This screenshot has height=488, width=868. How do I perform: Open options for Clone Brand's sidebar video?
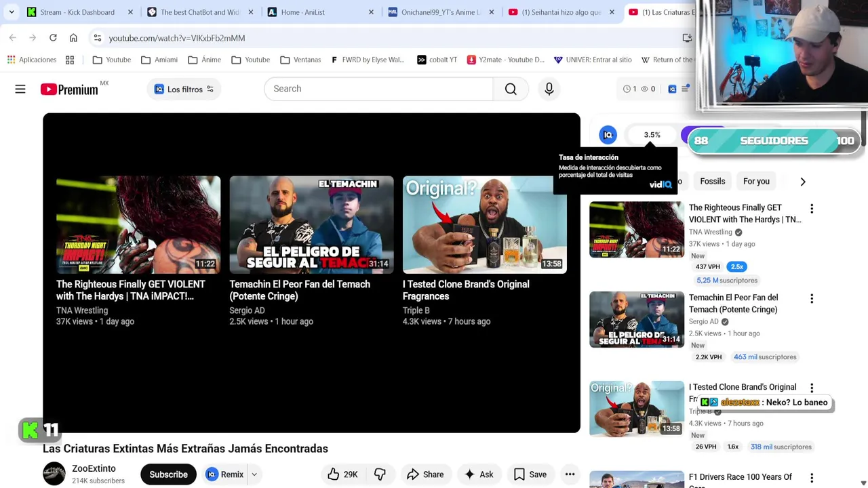(812, 388)
